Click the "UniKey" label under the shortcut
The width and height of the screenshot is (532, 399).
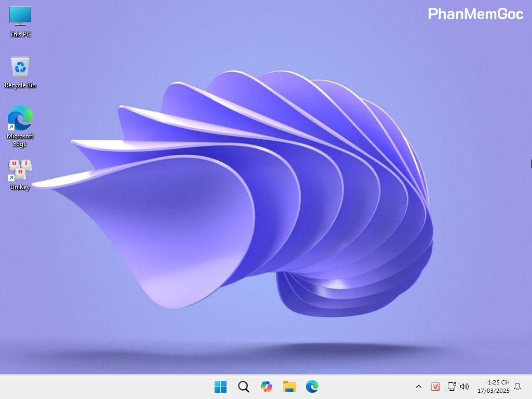[20, 187]
